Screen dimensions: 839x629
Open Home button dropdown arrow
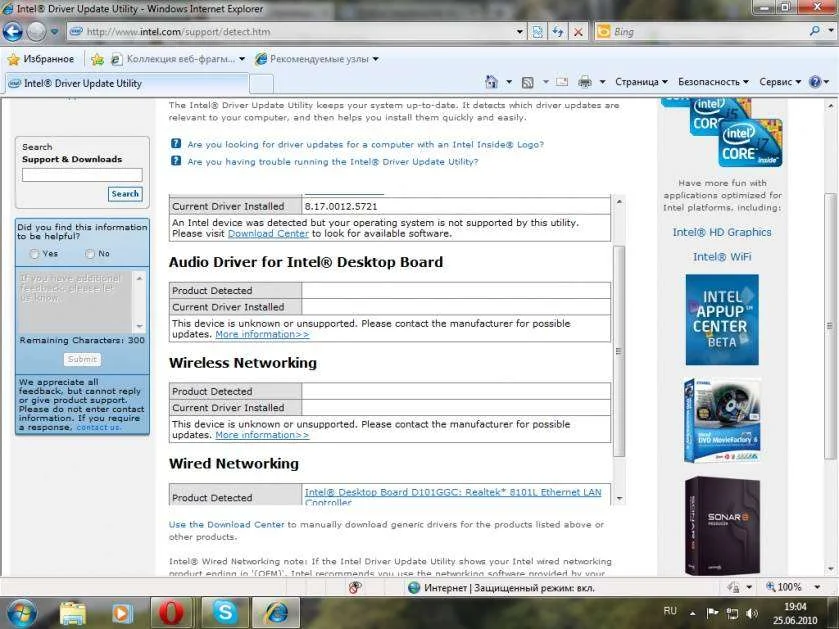509,82
